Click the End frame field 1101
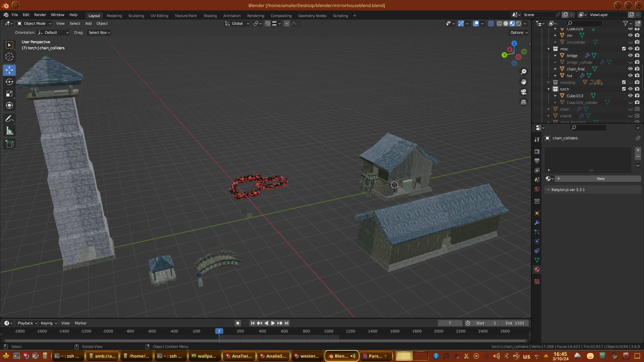Screen dimensions: 644x362 tap(515, 323)
